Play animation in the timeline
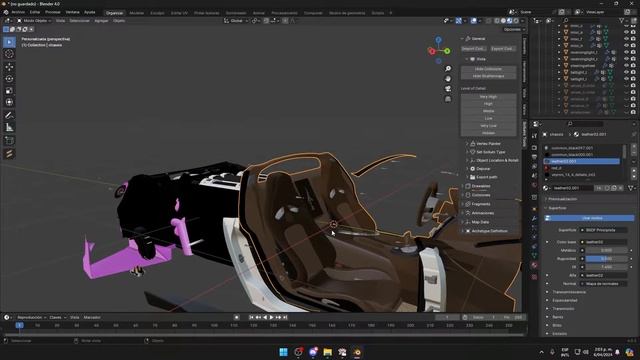Viewport: 640px width, 360px height. [271, 317]
